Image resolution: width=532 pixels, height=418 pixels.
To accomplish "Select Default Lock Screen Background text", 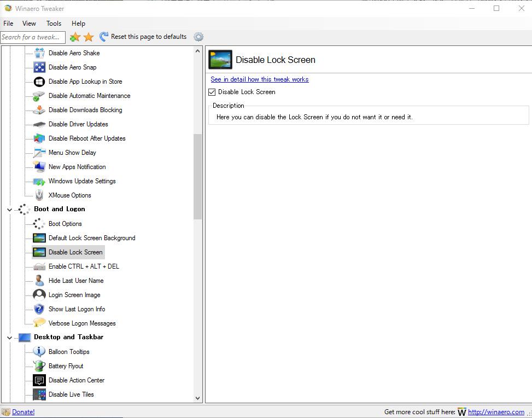I will (92, 238).
